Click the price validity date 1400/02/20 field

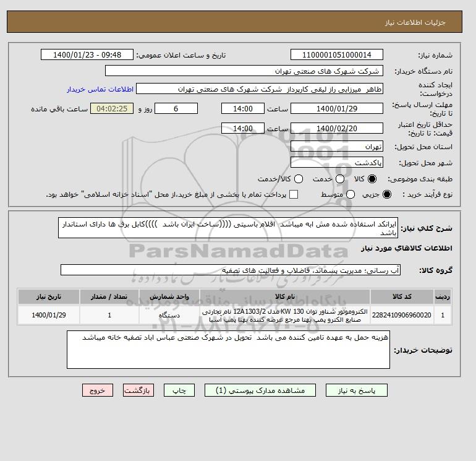pos(337,128)
